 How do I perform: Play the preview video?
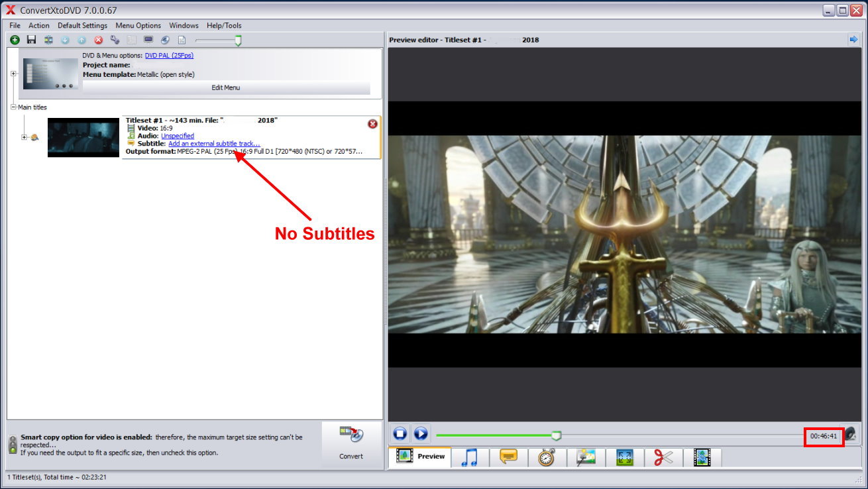421,434
